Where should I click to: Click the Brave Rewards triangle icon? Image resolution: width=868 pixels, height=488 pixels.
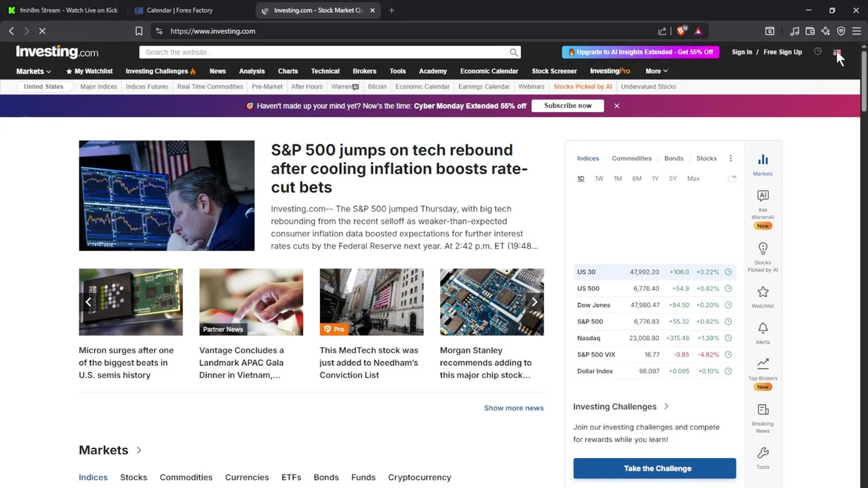click(x=698, y=31)
